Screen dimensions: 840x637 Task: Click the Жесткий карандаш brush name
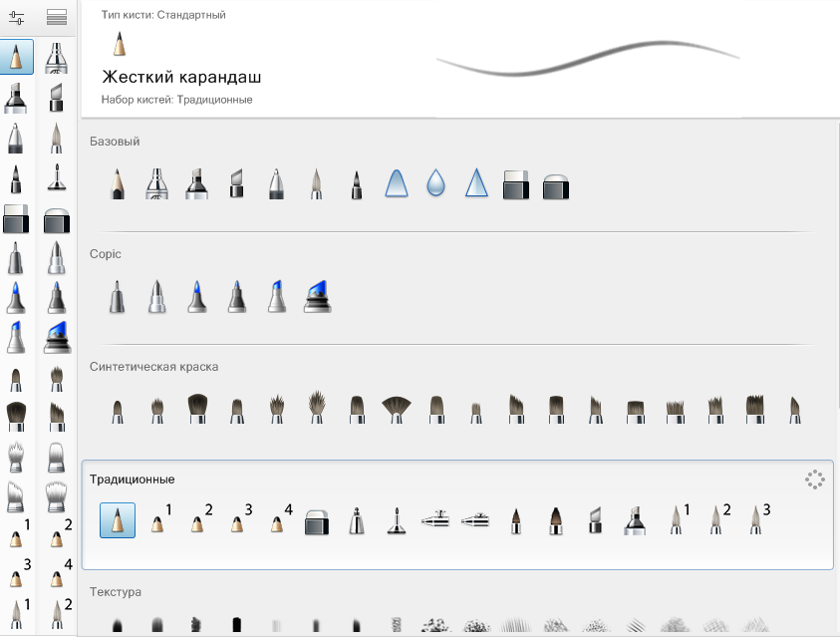[x=181, y=77]
